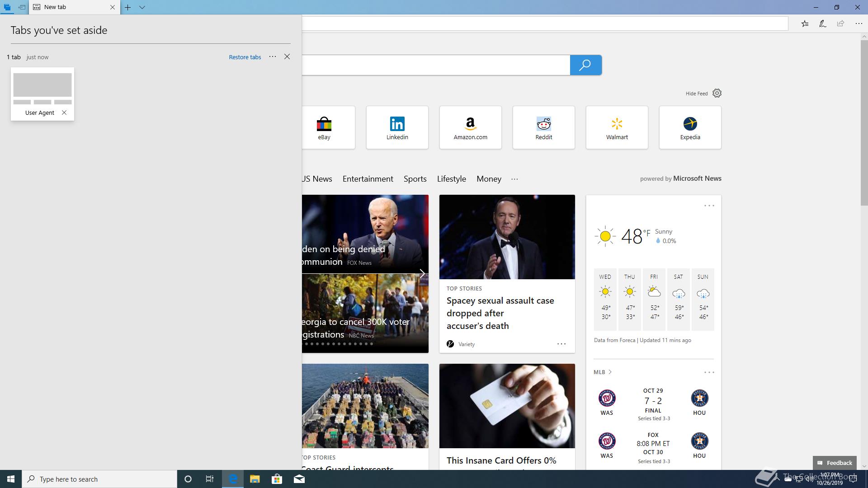Open more options for set-aside tab group
Screen dimensions: 868x488
(x=273, y=56)
